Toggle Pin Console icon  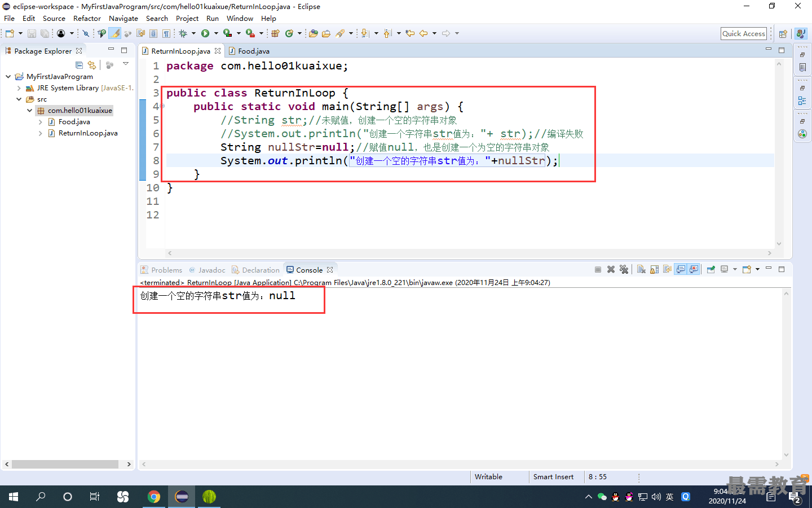pos(711,269)
